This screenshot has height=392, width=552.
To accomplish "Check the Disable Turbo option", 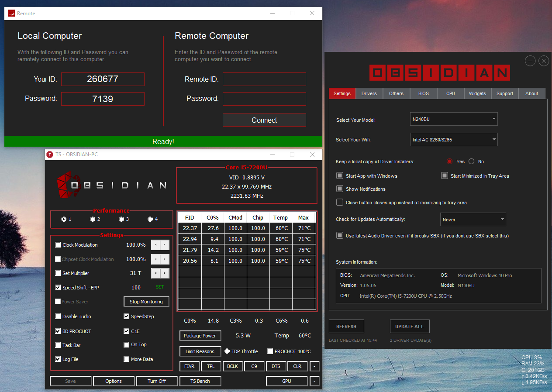I will pyautogui.click(x=58, y=316).
